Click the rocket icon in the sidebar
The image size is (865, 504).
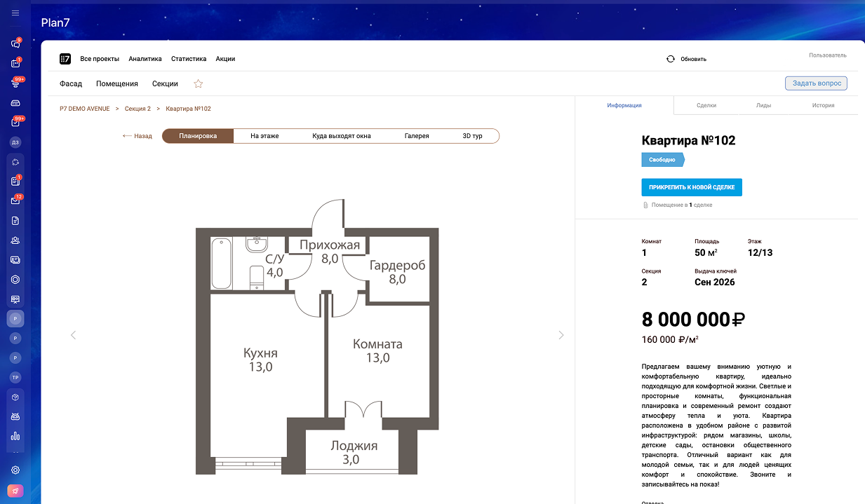coord(15,491)
